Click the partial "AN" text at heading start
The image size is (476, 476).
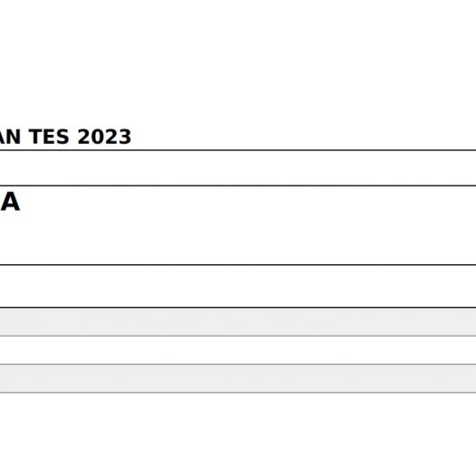tap(10, 137)
